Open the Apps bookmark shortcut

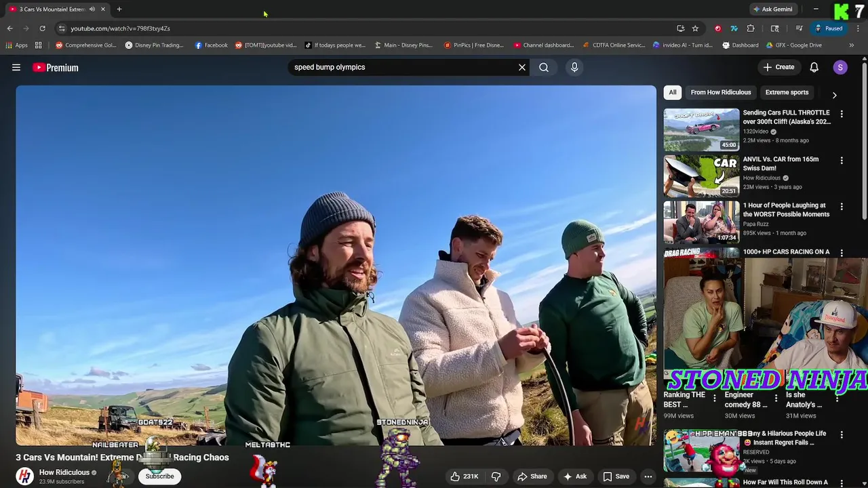17,45
